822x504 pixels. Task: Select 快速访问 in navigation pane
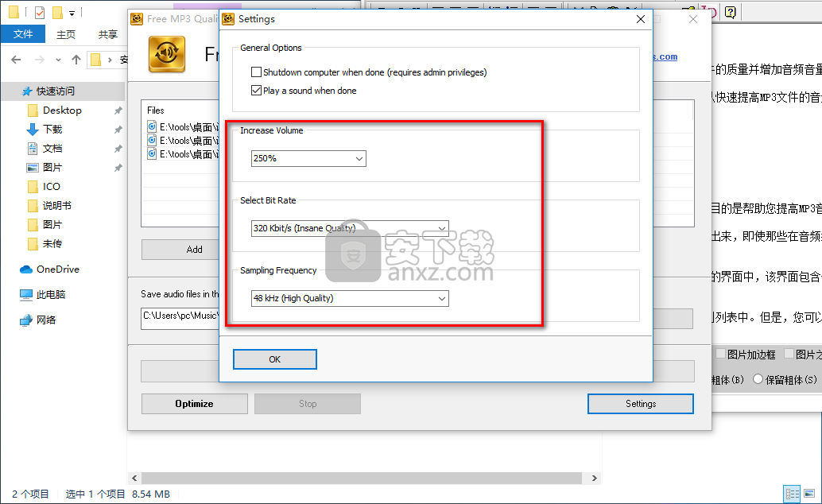pyautogui.click(x=55, y=91)
